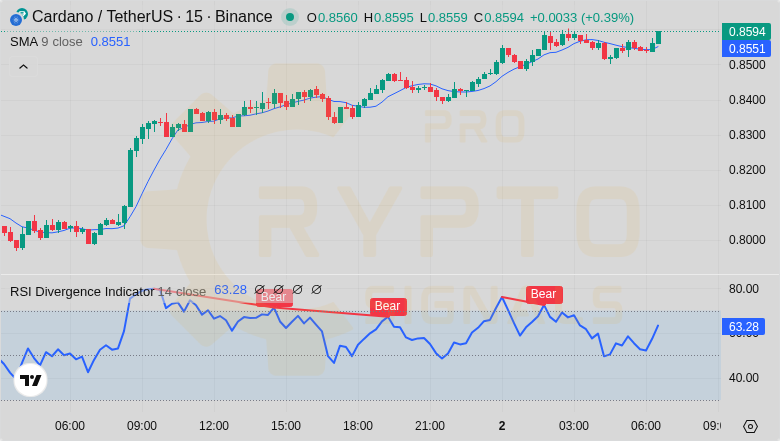
Task: Click the 15:00 time axis label
Action: (x=286, y=426)
